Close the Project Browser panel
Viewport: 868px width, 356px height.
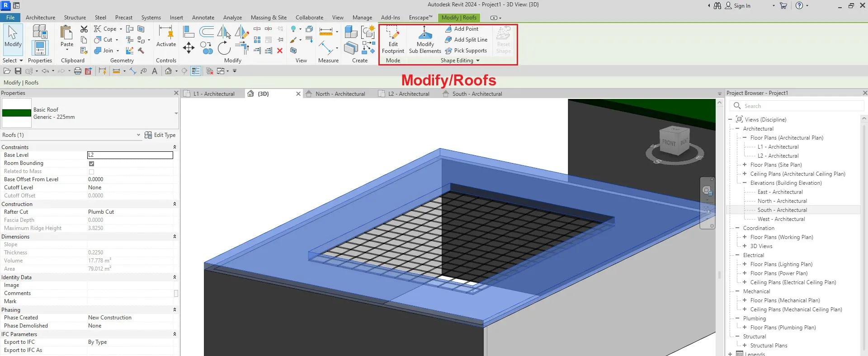(864, 93)
